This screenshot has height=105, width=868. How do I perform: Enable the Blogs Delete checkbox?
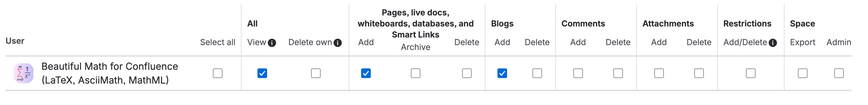(x=537, y=73)
